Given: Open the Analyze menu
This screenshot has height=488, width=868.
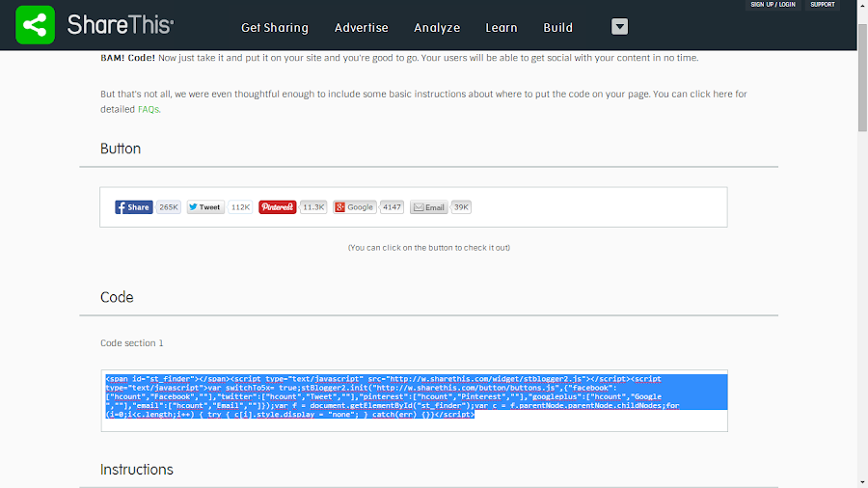Looking at the screenshot, I should (437, 28).
